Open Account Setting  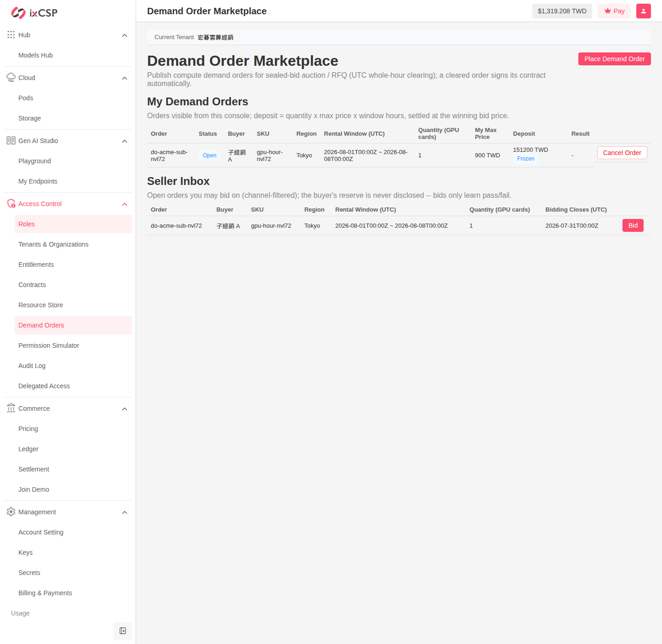pyautogui.click(x=73, y=532)
